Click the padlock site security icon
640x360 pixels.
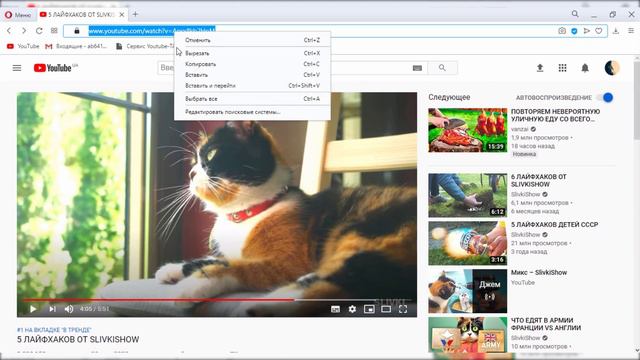click(77, 31)
